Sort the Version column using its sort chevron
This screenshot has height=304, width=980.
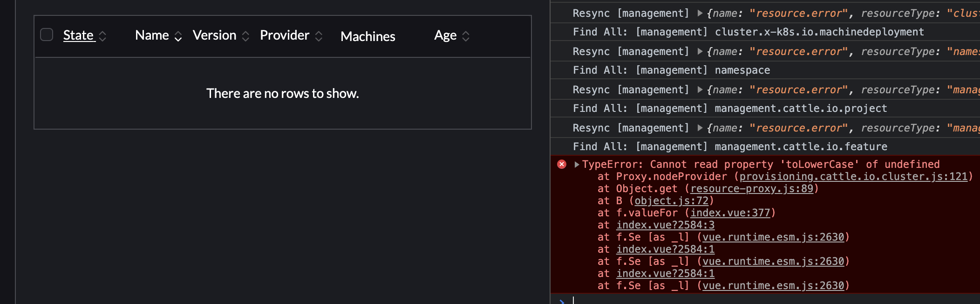245,35
